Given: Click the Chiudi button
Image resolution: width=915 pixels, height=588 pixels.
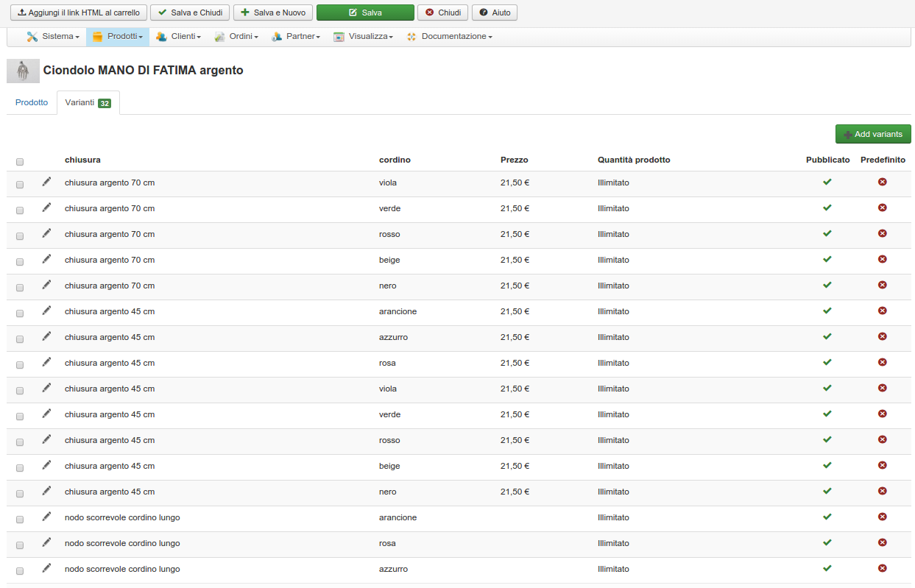Looking at the screenshot, I should pyautogui.click(x=442, y=13).
